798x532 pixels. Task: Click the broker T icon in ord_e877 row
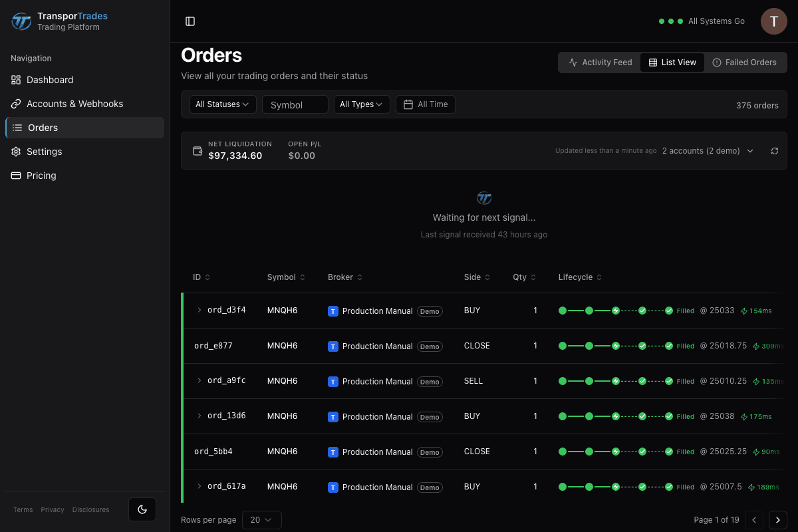(333, 346)
